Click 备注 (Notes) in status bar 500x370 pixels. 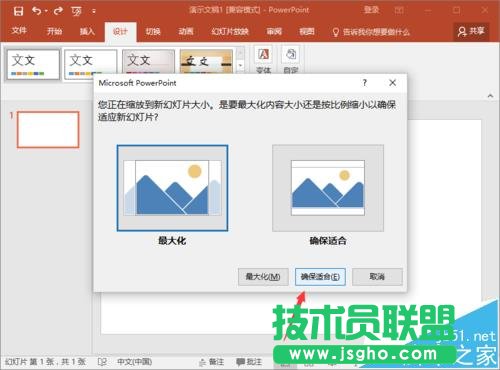click(212, 362)
